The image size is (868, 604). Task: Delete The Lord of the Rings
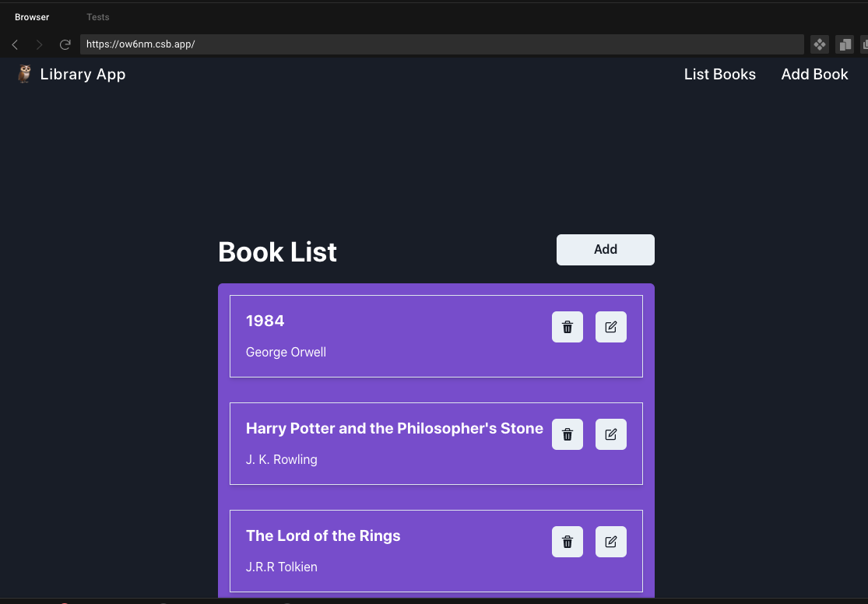pos(568,542)
